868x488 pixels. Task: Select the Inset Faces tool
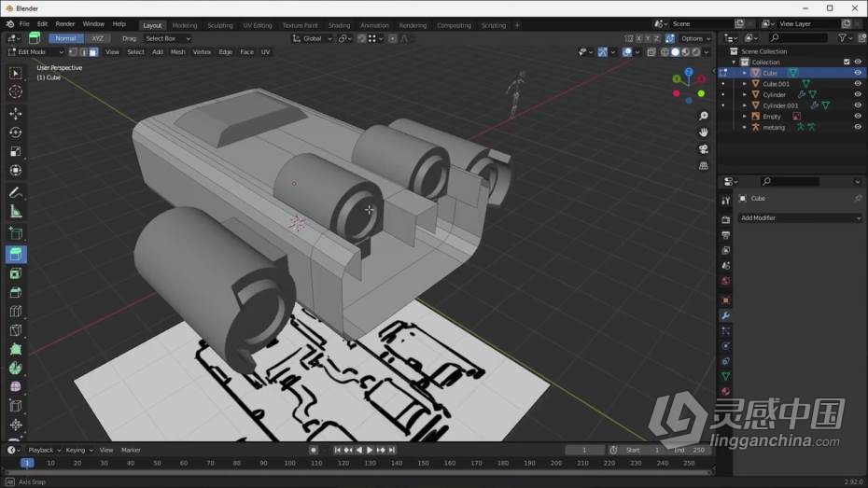point(16,273)
